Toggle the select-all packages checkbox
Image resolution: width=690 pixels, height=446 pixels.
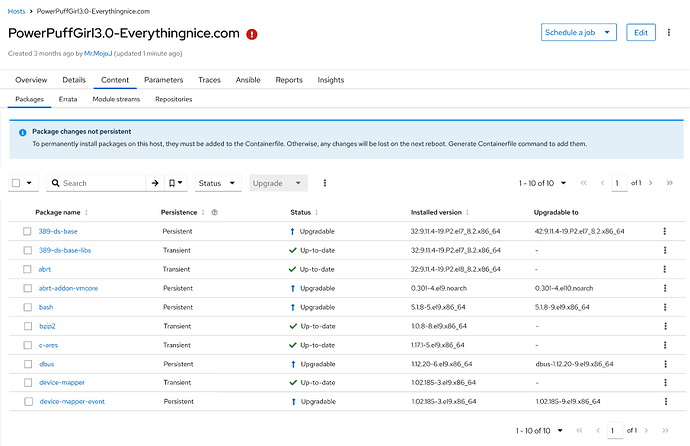[x=16, y=183]
